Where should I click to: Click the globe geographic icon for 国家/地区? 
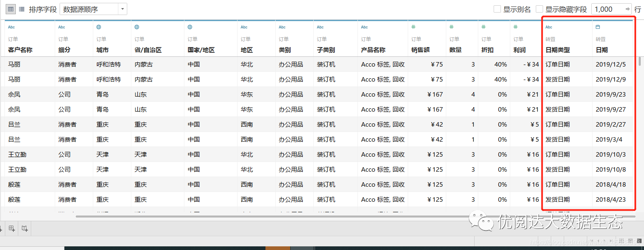[190, 27]
